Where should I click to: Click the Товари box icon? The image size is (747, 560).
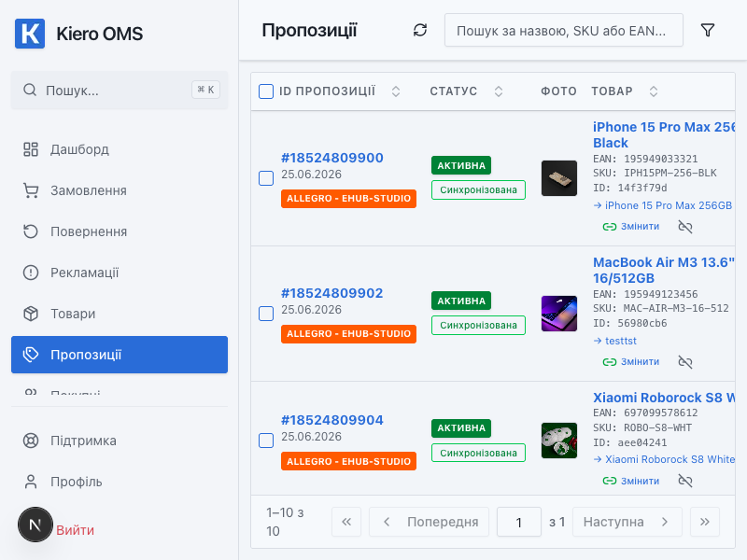(31, 314)
